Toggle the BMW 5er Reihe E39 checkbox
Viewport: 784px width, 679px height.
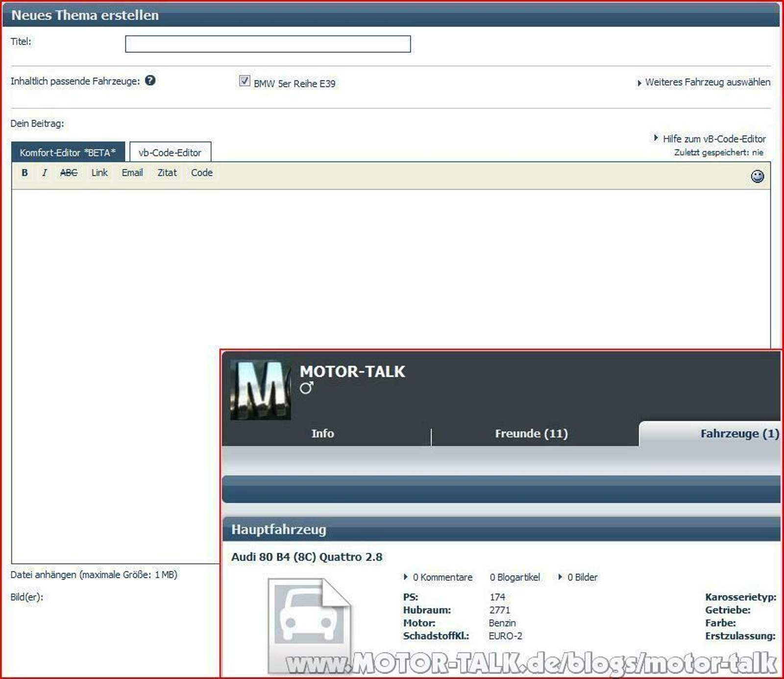245,81
